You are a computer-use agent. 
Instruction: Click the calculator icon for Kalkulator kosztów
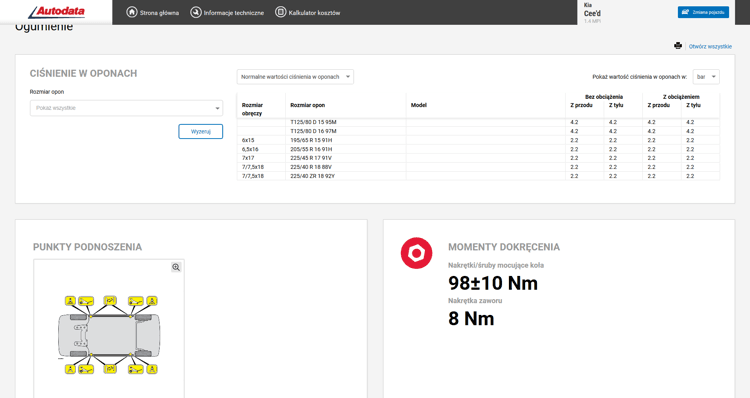(281, 12)
